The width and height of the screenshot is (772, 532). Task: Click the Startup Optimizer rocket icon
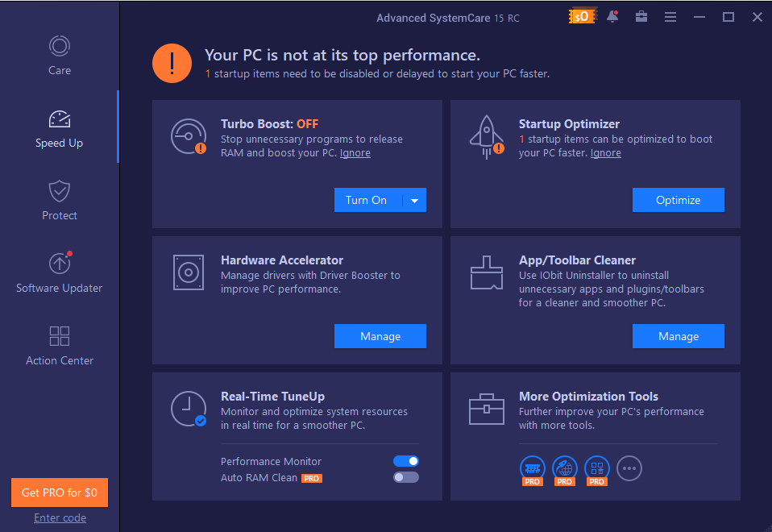(487, 137)
